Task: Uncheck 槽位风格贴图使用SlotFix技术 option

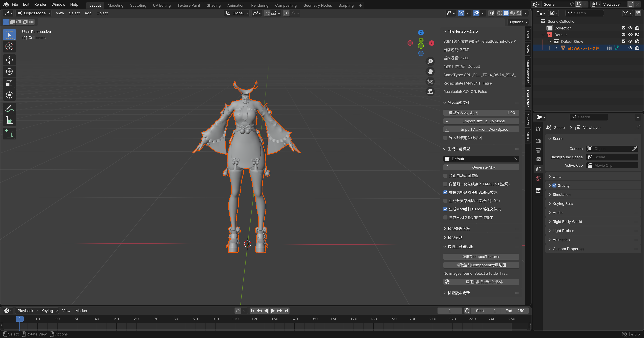Action: pyautogui.click(x=445, y=192)
